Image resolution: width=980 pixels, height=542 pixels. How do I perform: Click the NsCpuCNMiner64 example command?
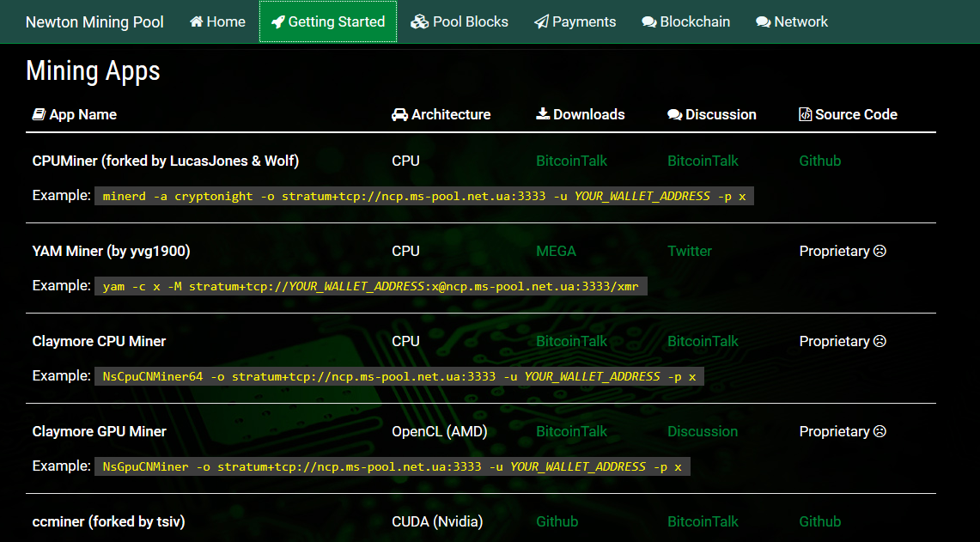[x=399, y=376]
